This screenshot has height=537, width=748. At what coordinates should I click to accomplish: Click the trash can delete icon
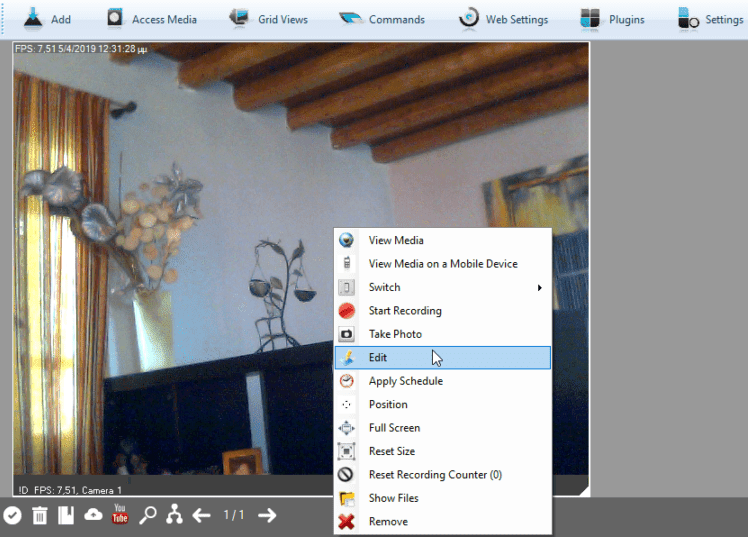pyautogui.click(x=40, y=515)
